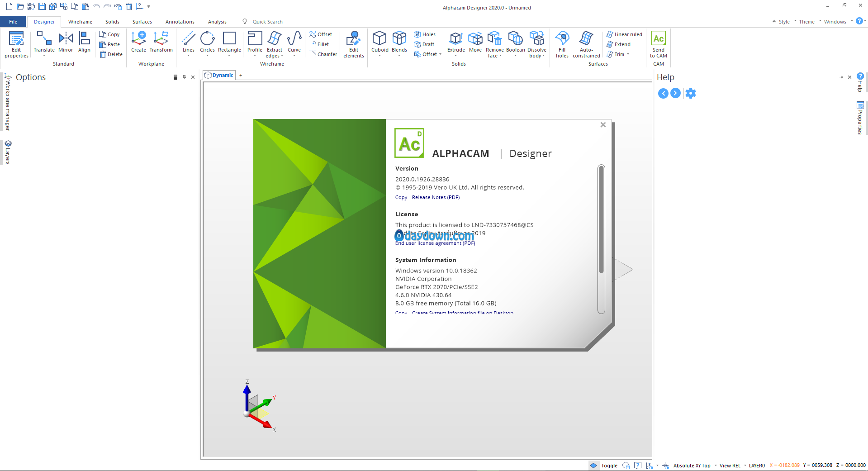Pin the Help panel
The image size is (868, 471).
pyautogui.click(x=841, y=77)
